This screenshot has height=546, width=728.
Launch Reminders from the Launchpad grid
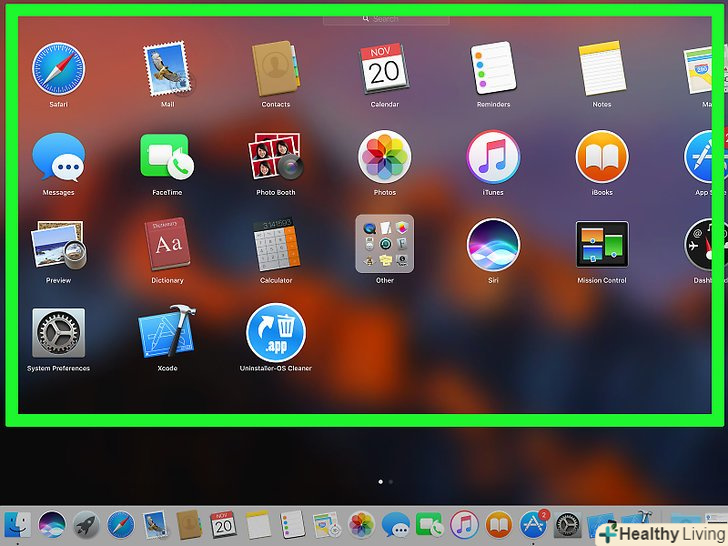tap(493, 68)
